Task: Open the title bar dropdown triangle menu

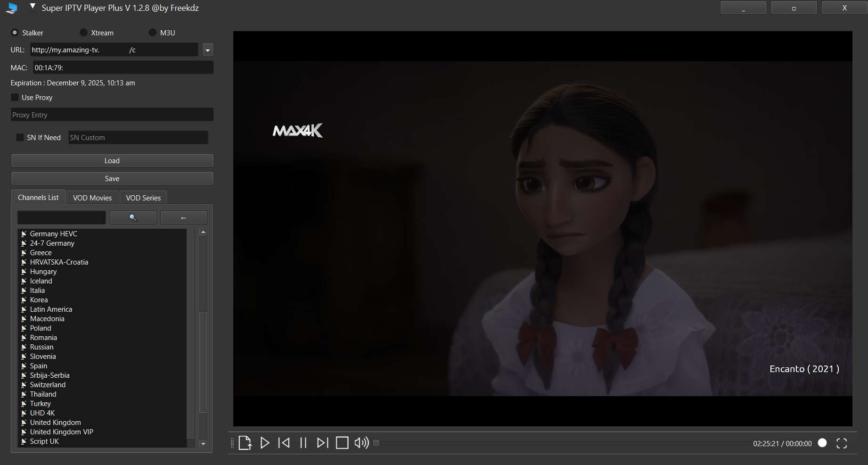Action: pos(33,7)
